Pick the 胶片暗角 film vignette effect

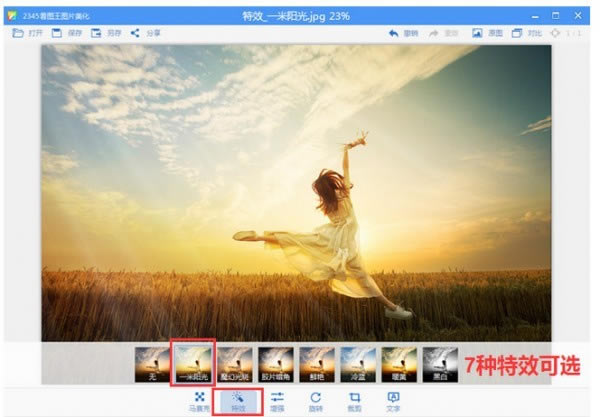tap(276, 365)
